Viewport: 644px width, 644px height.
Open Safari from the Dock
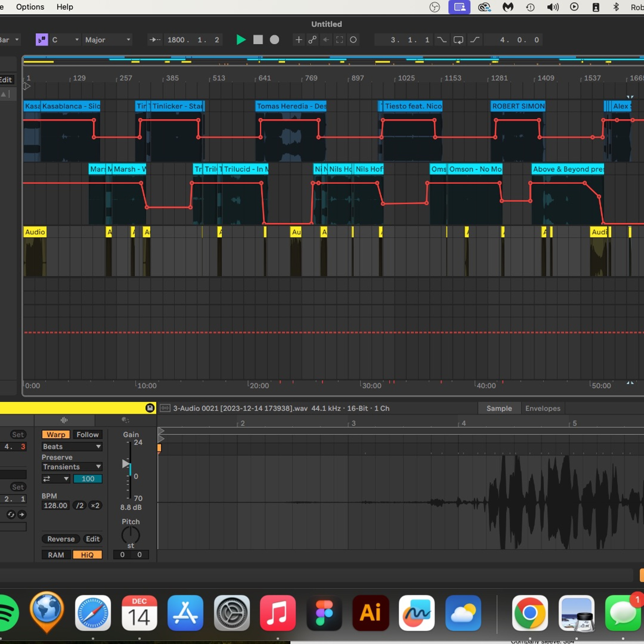point(93,613)
